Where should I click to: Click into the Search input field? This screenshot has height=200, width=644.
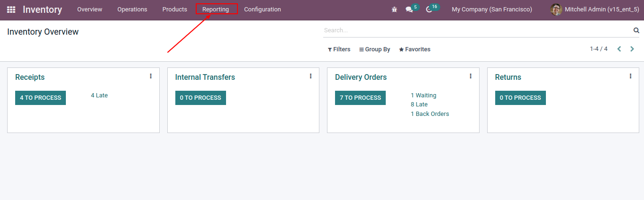point(478,30)
